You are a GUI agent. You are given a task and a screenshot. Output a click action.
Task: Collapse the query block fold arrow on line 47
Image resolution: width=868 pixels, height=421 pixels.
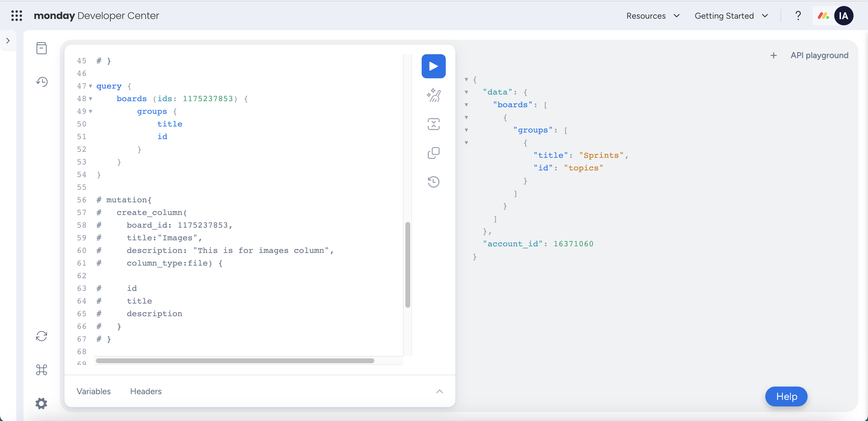pyautogui.click(x=90, y=86)
